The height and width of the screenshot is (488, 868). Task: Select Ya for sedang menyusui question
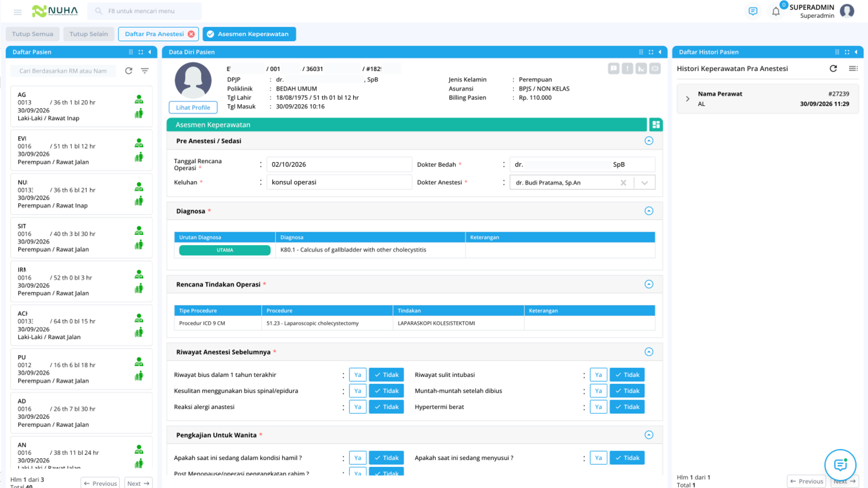pyautogui.click(x=598, y=458)
